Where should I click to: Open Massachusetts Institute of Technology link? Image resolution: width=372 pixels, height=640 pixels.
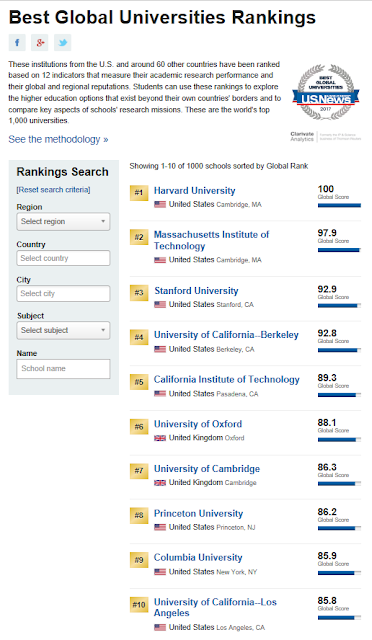pos(211,240)
